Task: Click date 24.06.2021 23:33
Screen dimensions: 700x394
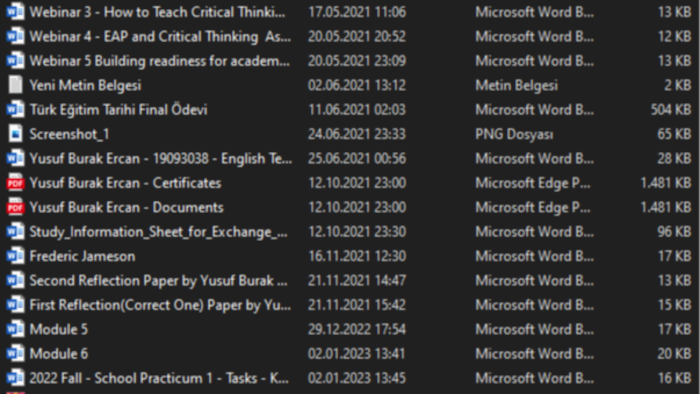Action: click(357, 134)
